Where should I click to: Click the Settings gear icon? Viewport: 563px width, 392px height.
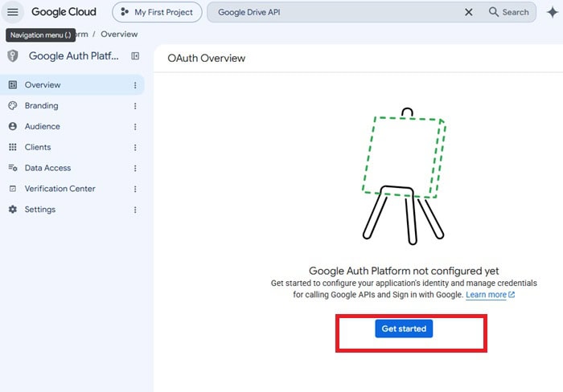click(13, 210)
